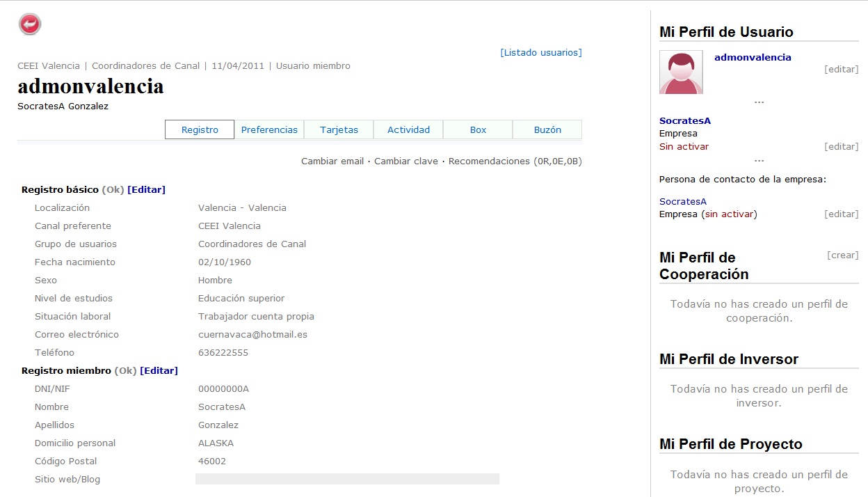Click the user avatar picture
Screen dimensions: 868x497
click(x=681, y=73)
